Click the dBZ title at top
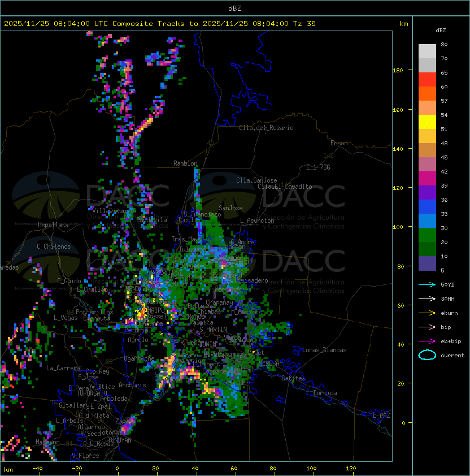This screenshot has height=476, width=470. (x=235, y=8)
